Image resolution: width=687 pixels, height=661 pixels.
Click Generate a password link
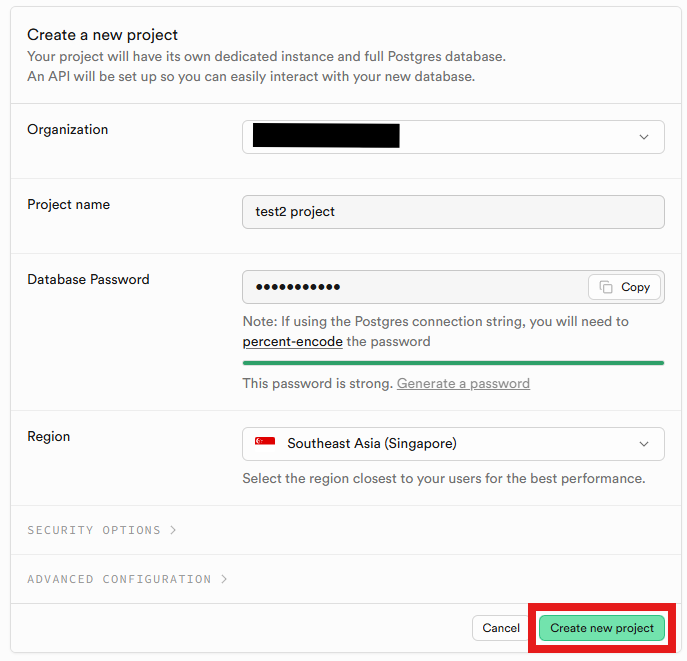coord(463,383)
